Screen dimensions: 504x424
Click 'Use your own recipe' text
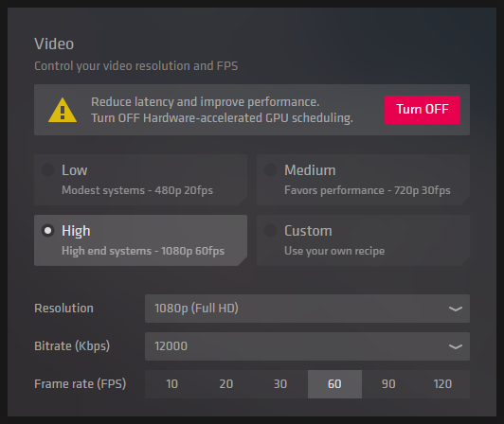tap(334, 251)
